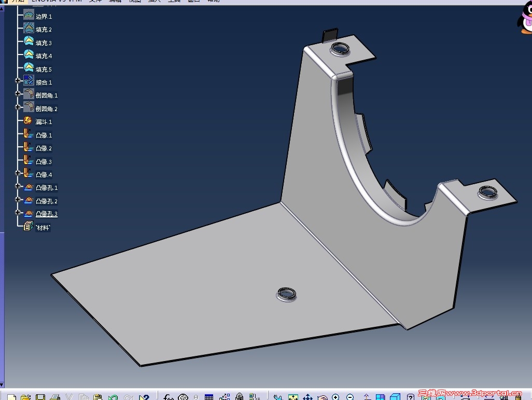Image resolution: width=532 pixels, height=400 pixels.
Task: Select the 材料 material node icon
Action: click(28, 226)
